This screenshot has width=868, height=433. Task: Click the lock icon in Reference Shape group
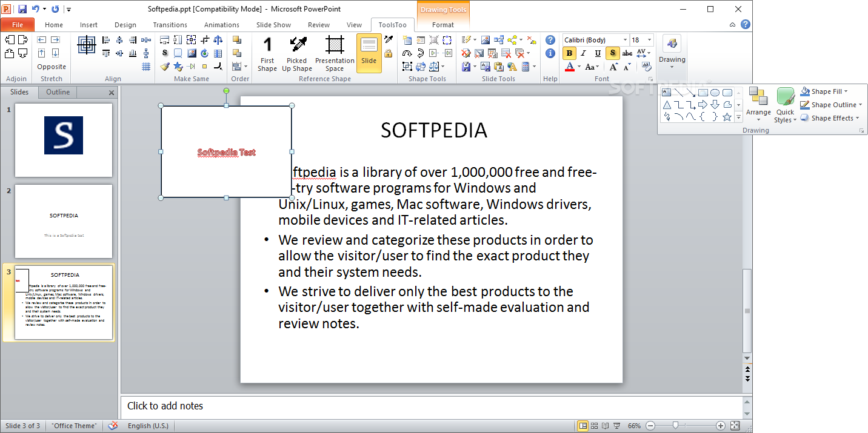pos(388,53)
